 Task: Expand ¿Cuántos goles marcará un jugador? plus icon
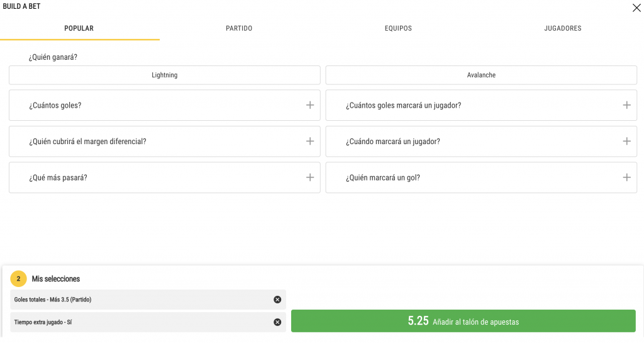tap(627, 105)
